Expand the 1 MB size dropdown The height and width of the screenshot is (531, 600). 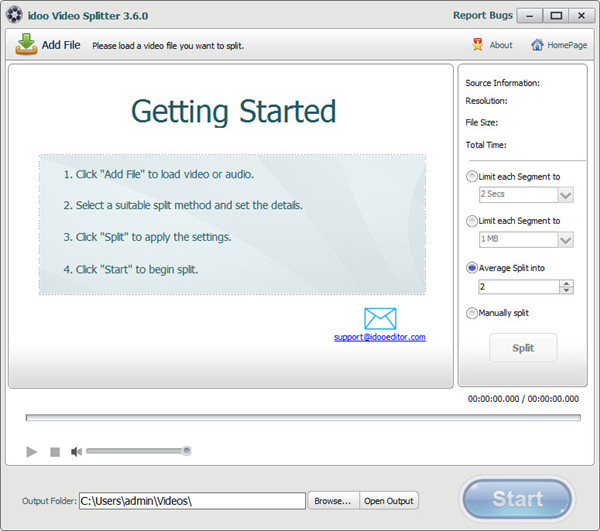point(565,240)
